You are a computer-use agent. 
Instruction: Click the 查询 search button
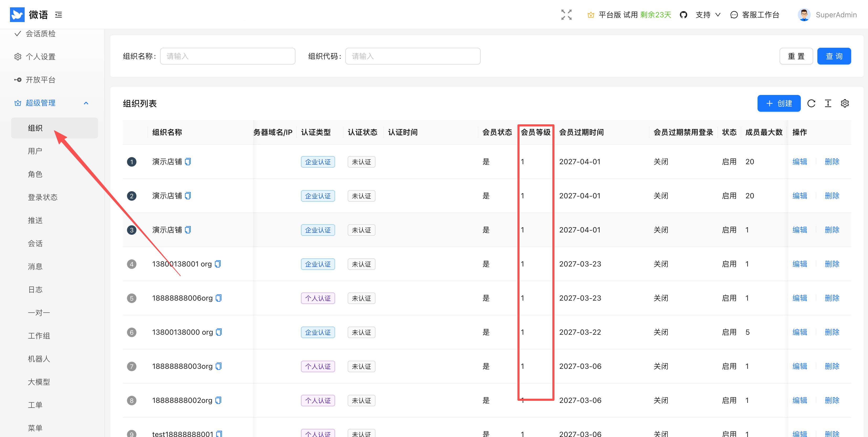click(x=834, y=56)
